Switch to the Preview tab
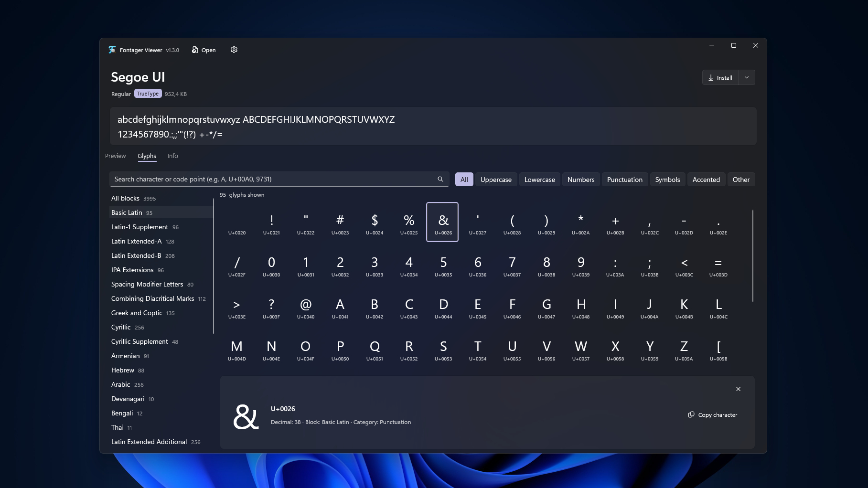This screenshot has width=868, height=488. tap(116, 156)
